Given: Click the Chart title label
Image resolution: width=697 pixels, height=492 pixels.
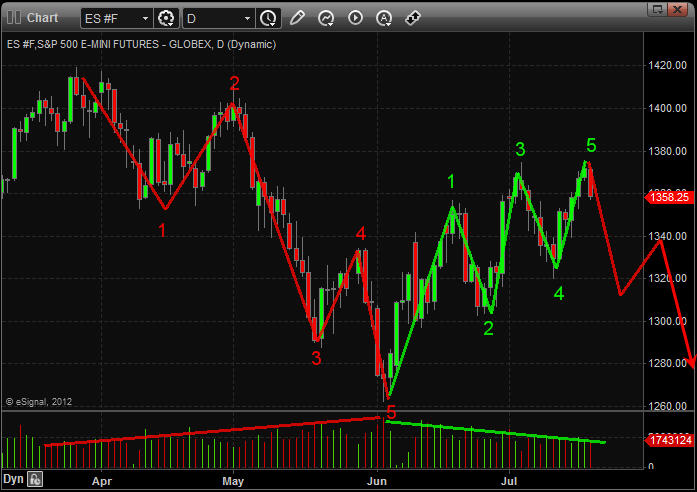Looking at the screenshot, I should coord(42,17).
